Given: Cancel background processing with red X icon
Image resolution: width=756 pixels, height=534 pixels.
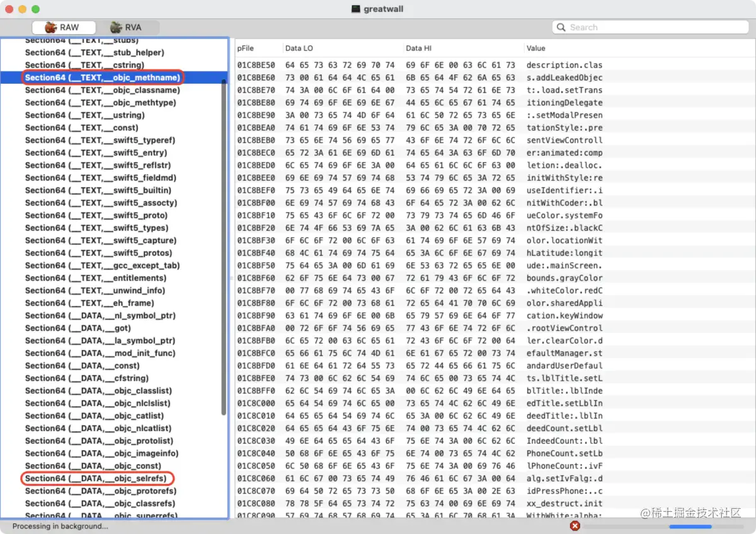Looking at the screenshot, I should point(575,526).
